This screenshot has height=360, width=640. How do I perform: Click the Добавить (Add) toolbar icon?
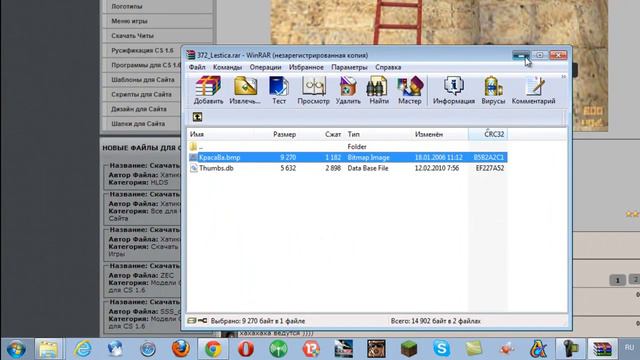tap(208, 90)
